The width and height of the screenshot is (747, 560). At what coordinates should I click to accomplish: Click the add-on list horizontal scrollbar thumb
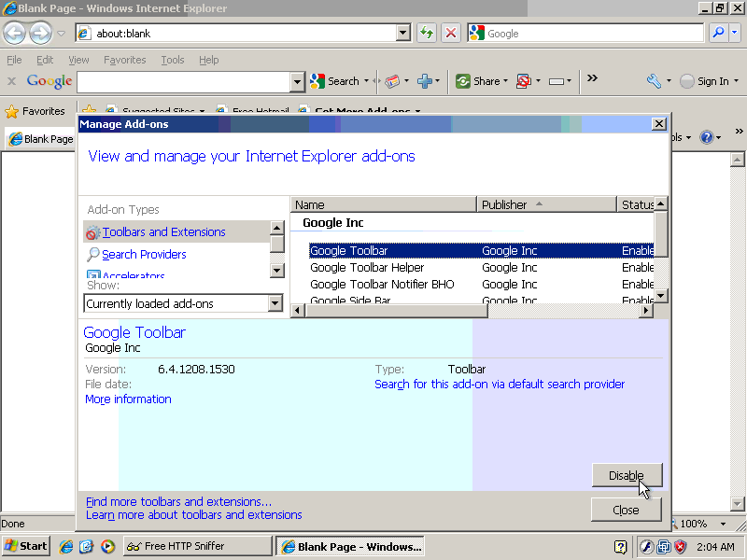396,311
